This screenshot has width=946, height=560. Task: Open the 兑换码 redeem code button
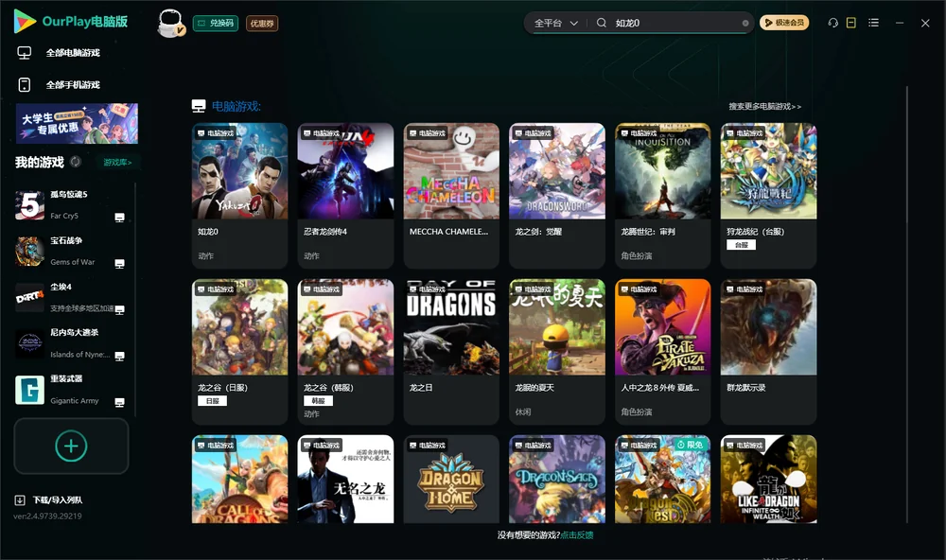pos(216,23)
